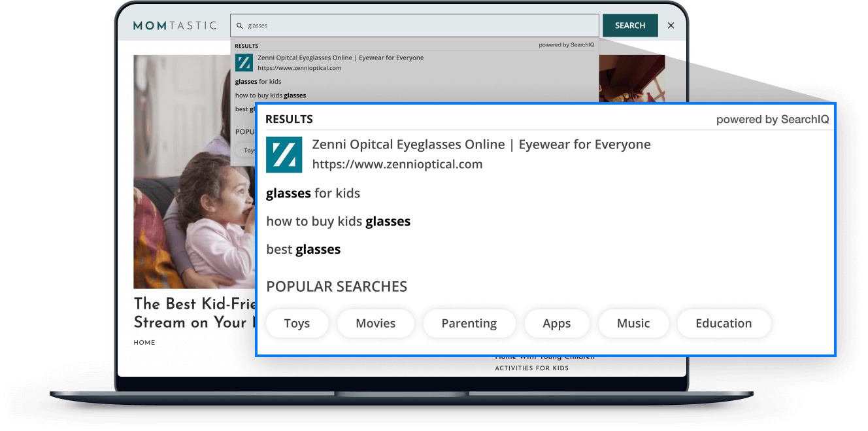Image resolution: width=868 pixels, height=431 pixels.
Task: Select the Toys popular search chip
Action: 297,323
